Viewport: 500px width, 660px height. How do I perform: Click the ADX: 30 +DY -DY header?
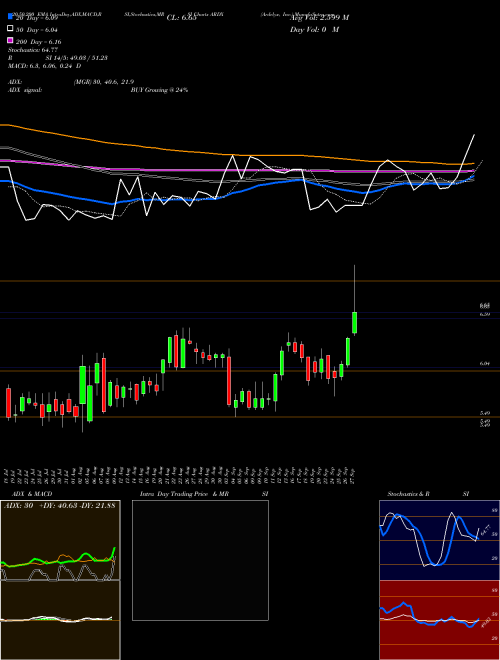tap(59, 505)
